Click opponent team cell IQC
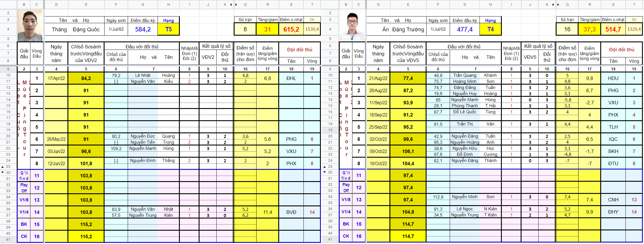Image resolution: width=644 pixels, height=244 pixels. (613, 139)
